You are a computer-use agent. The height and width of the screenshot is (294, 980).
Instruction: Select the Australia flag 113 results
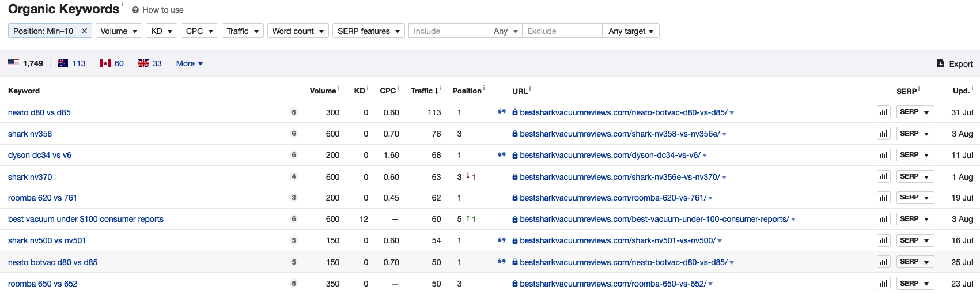click(x=71, y=63)
